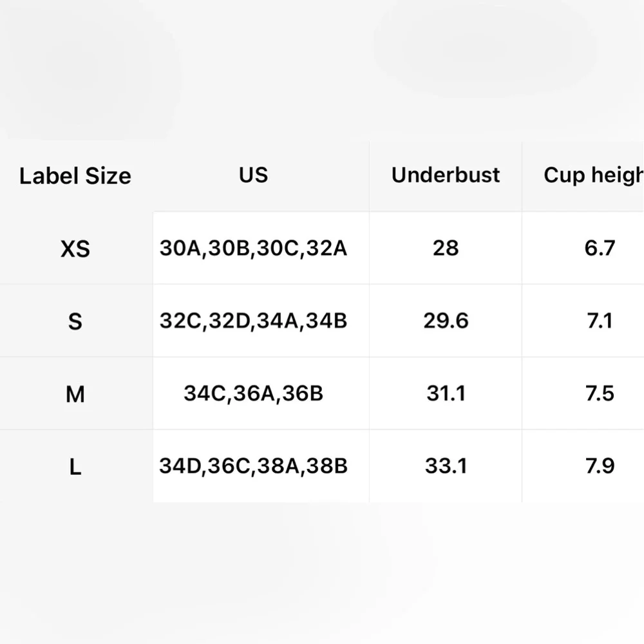This screenshot has width=644, height=644.
Task: Click the cup height value 6.7
Action: [600, 248]
